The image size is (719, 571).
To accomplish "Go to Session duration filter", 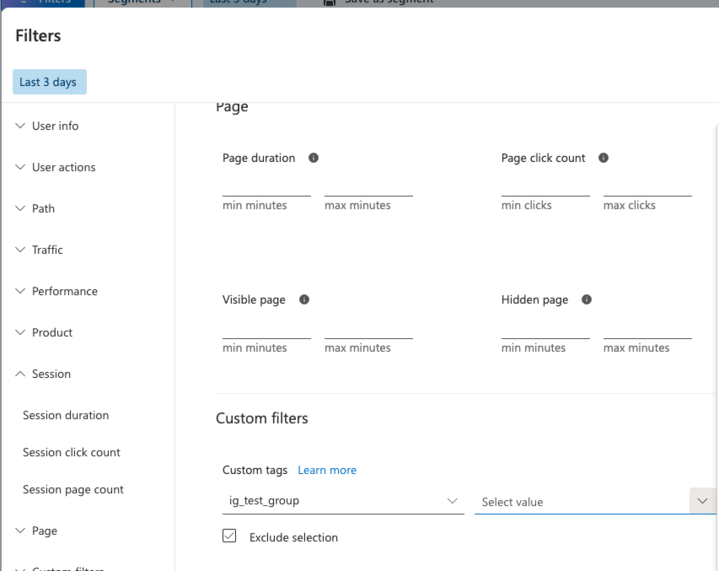I will 66,415.
